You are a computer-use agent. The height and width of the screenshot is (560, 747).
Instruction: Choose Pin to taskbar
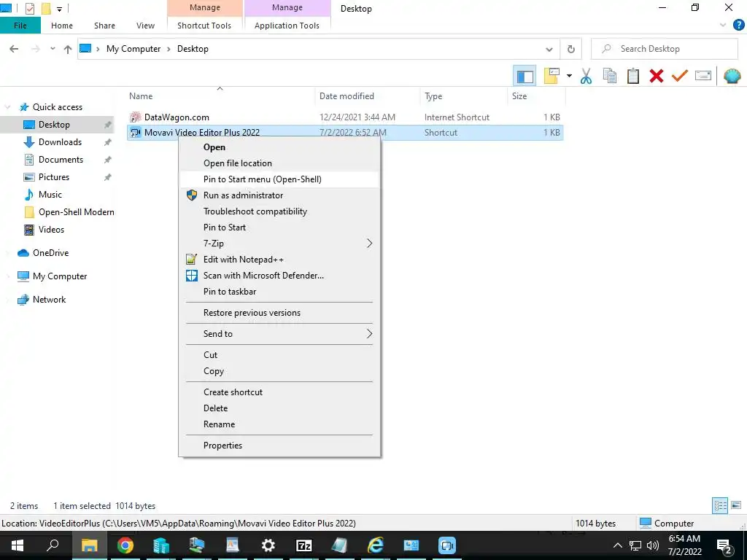click(279, 292)
